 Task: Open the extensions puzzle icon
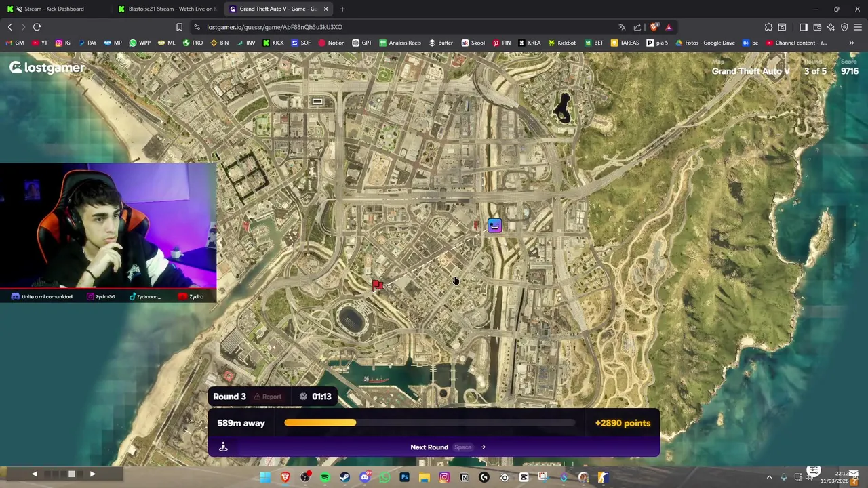tap(768, 27)
